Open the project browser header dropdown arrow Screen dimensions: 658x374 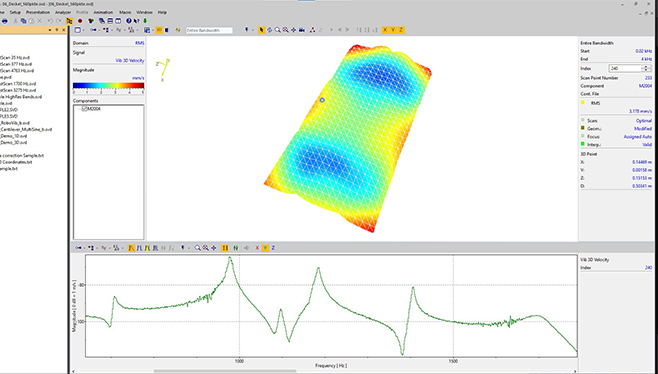(50, 30)
